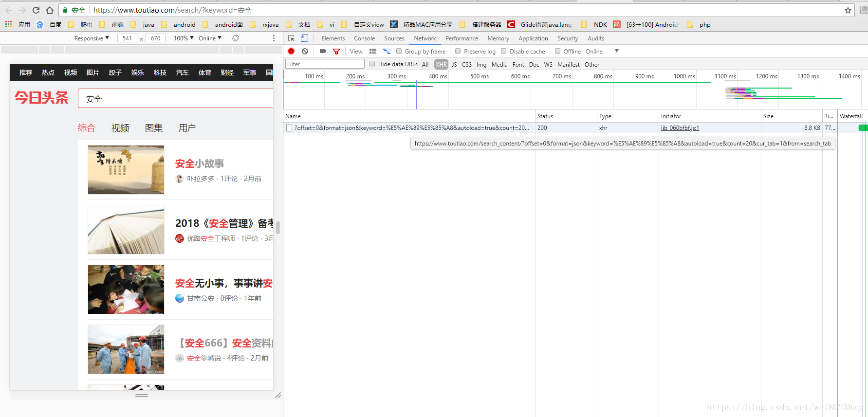Sort requests by Size column
This screenshot has width=868, height=417.
[791, 116]
